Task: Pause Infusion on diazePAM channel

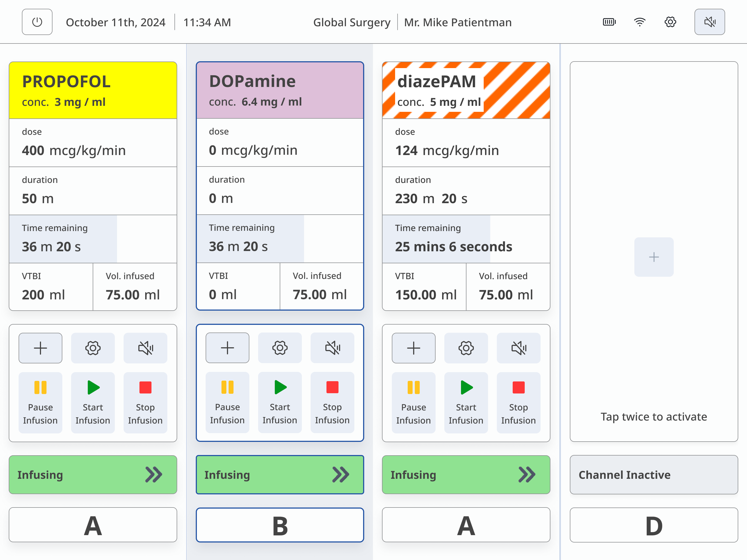Action: click(x=413, y=402)
